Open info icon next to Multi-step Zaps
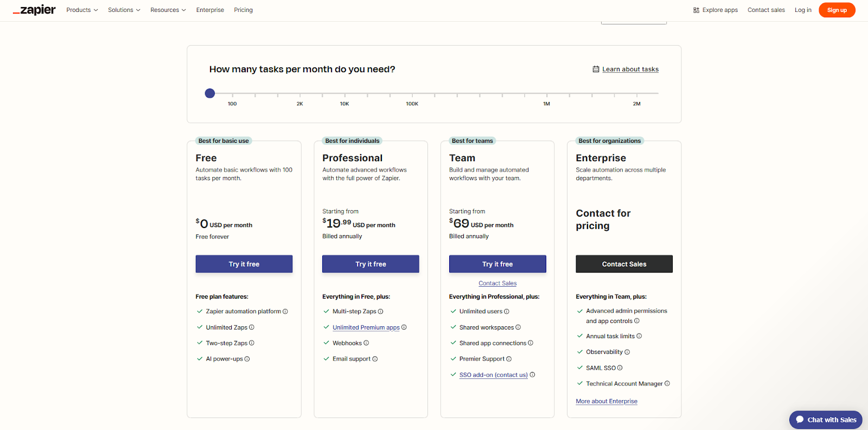The height and width of the screenshot is (430, 868). 381,312
